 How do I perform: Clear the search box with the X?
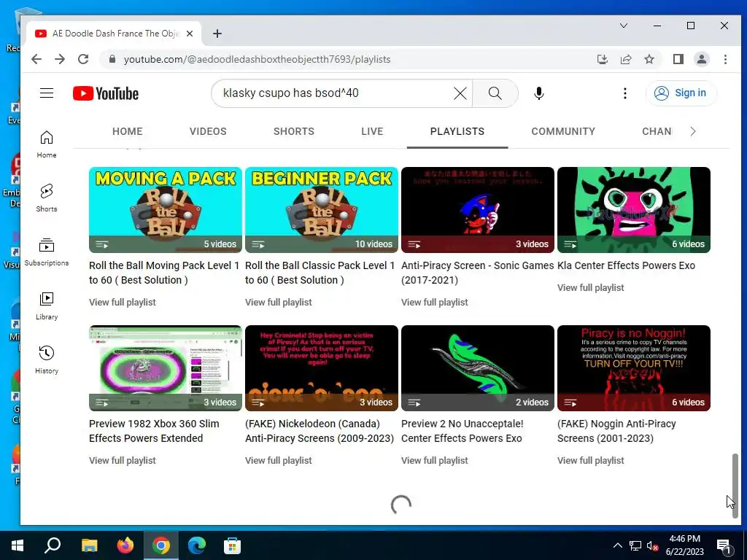460,93
